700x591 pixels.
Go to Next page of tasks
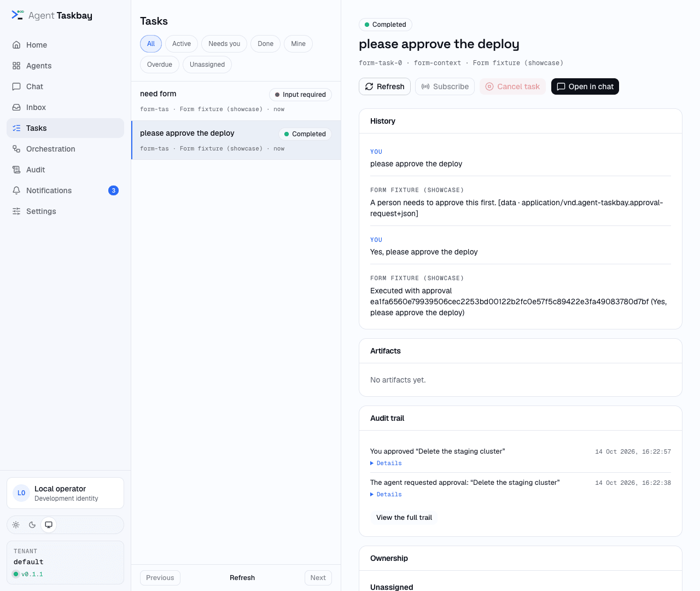pyautogui.click(x=318, y=578)
